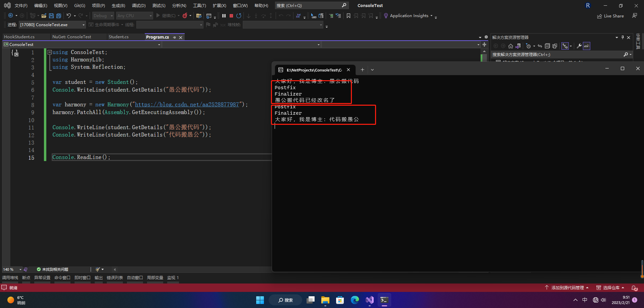The width and height of the screenshot is (644, 308).
Task: Open properties via the wrench icon
Action: pyautogui.click(x=579, y=46)
